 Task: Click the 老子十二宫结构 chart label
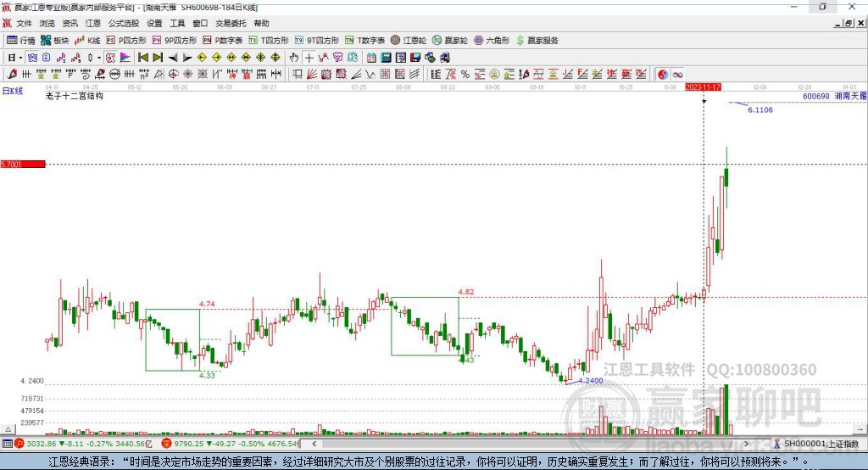coord(75,96)
